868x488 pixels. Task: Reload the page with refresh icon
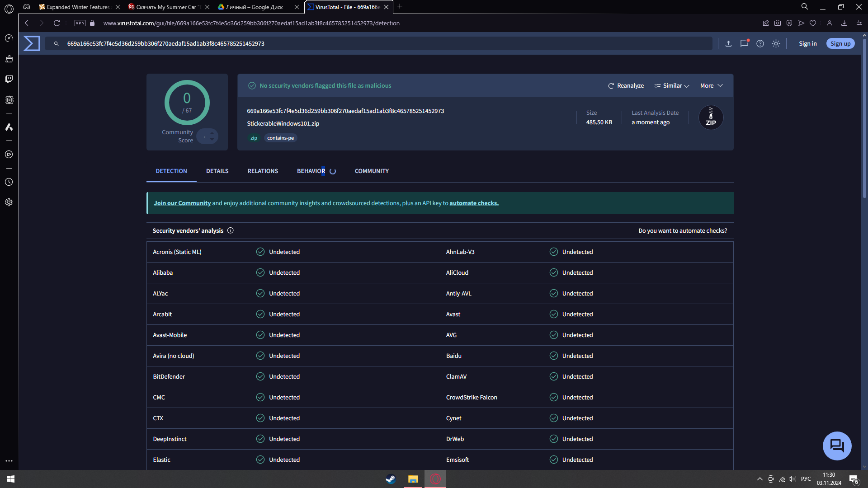pos(57,23)
